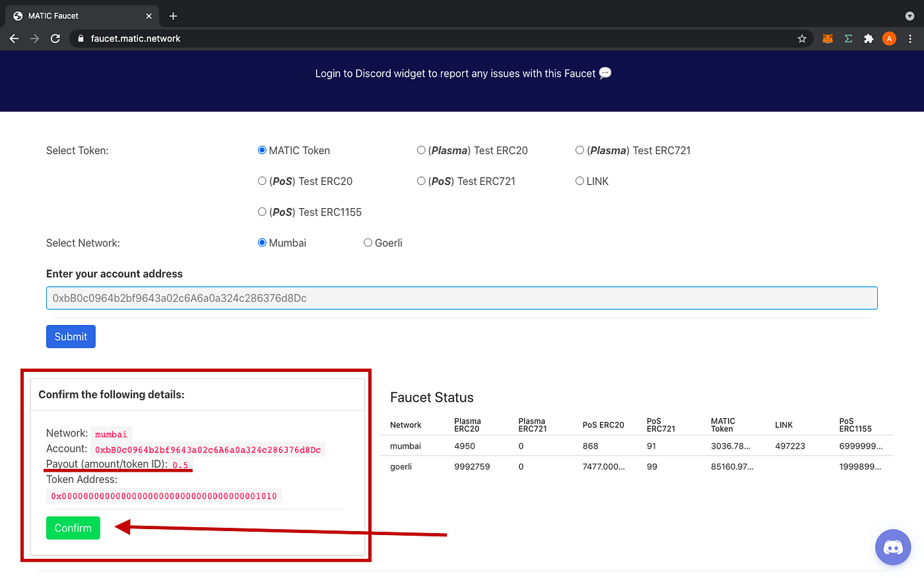Open a new browser tab
Image resolution: width=924 pixels, height=578 pixels.
(x=173, y=16)
